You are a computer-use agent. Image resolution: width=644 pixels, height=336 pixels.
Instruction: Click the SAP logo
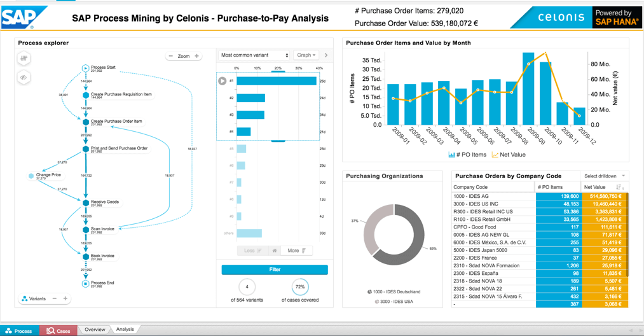click(24, 17)
